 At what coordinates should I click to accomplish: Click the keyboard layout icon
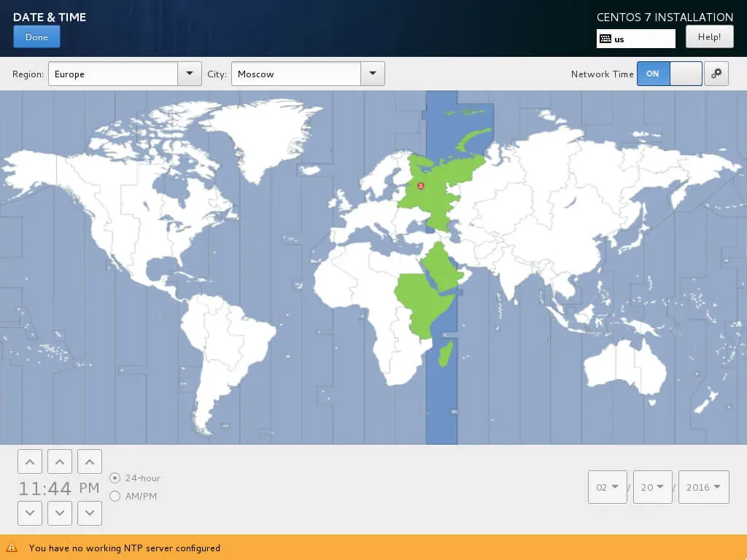(x=605, y=39)
